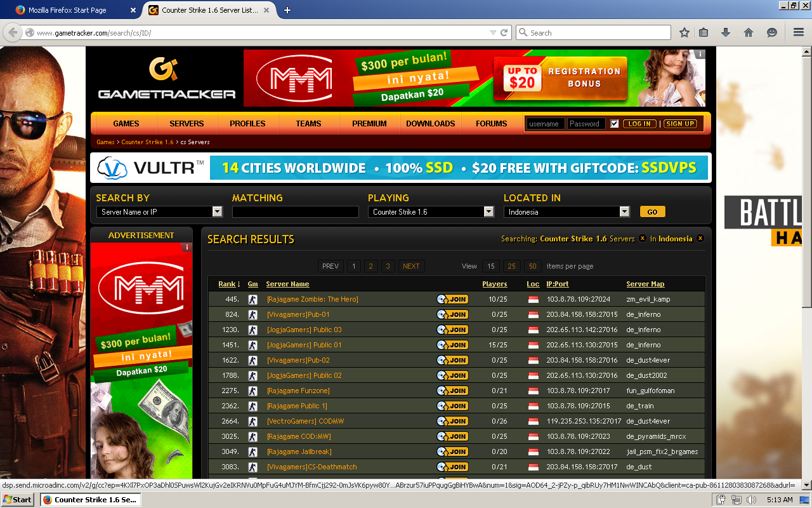Show 50 items per page
812x508 pixels.
(532, 266)
